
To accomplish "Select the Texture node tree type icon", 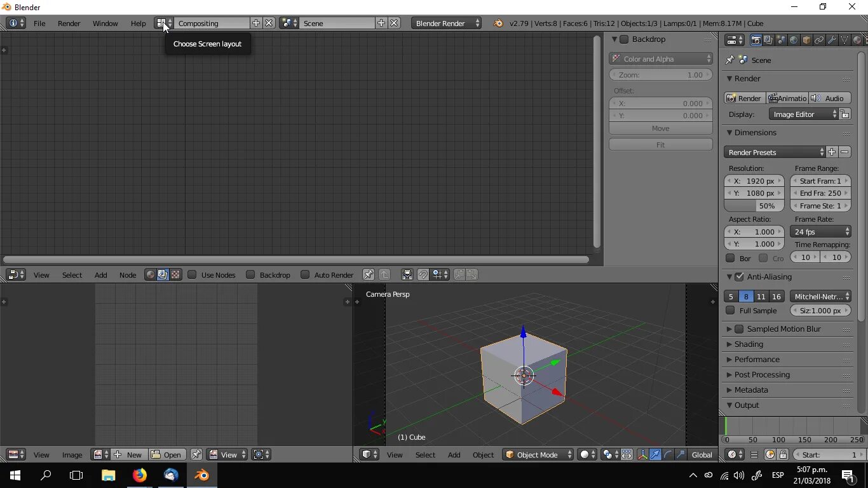I will click(175, 274).
